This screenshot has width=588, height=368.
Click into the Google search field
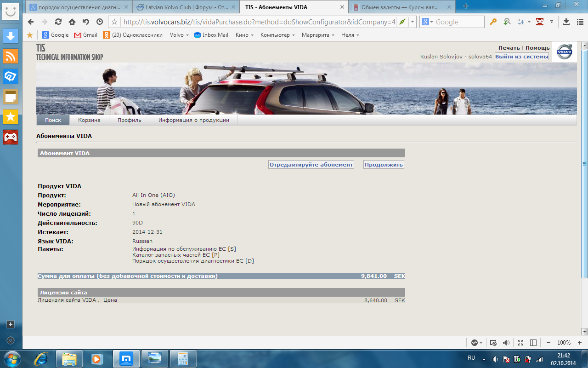(x=458, y=22)
